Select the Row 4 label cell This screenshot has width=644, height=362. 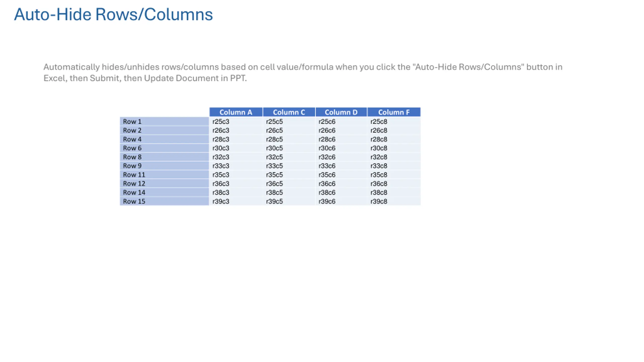point(164,139)
